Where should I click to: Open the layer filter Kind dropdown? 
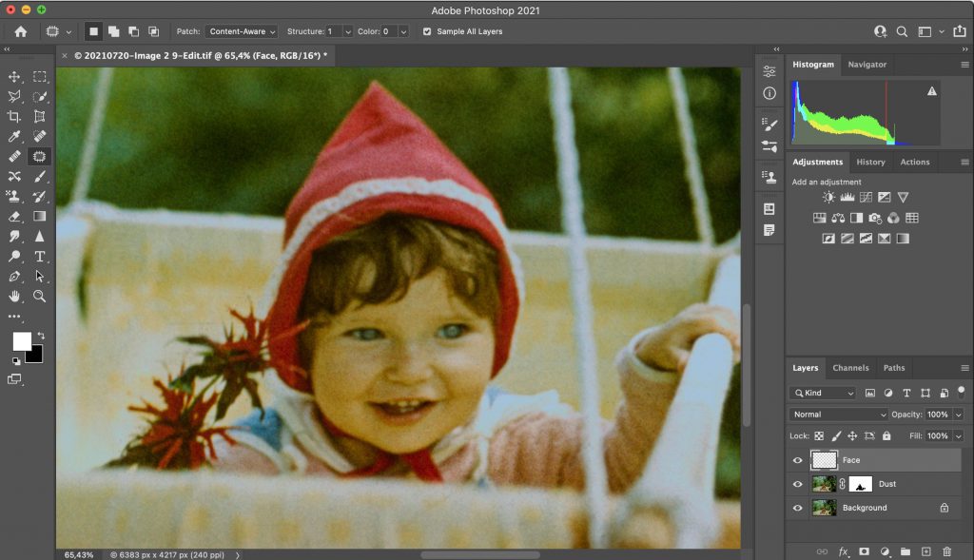[x=823, y=393]
